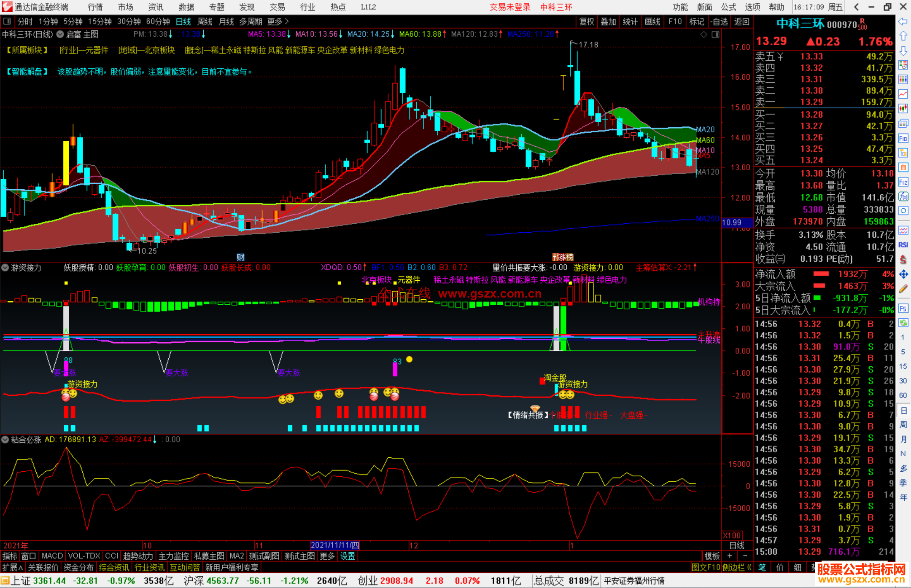Click the F12 (Fiz) trading sidebar icon
The image size is (911, 588).
coord(903,182)
